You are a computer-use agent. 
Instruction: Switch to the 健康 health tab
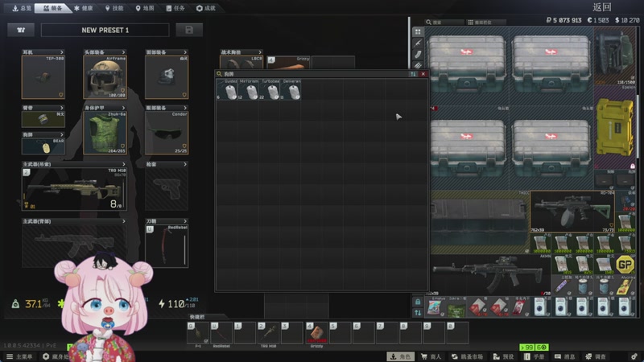point(84,8)
